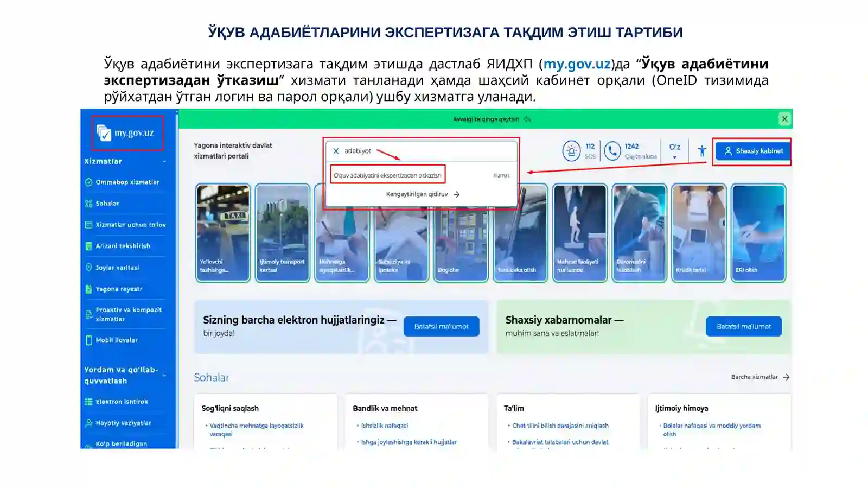Open the O'z language dropdown
Screen dimensions: 868x488
[x=674, y=151]
